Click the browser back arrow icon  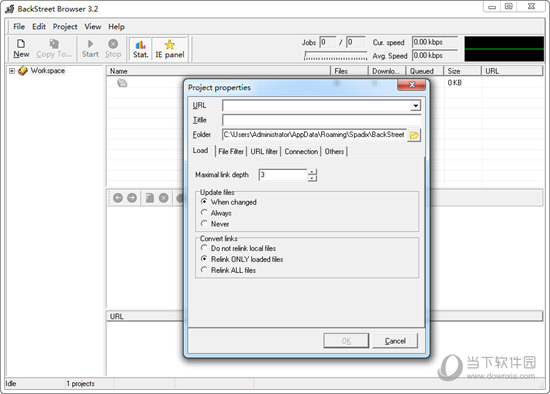pyautogui.click(x=118, y=198)
